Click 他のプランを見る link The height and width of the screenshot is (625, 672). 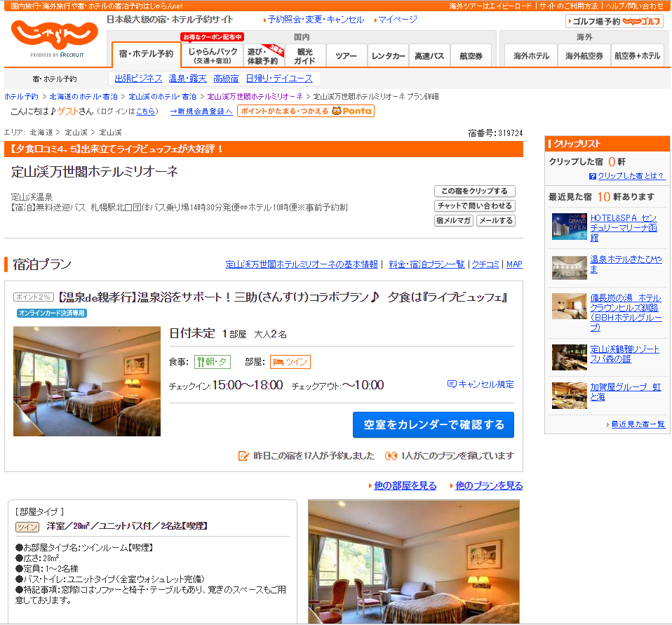coord(489,485)
